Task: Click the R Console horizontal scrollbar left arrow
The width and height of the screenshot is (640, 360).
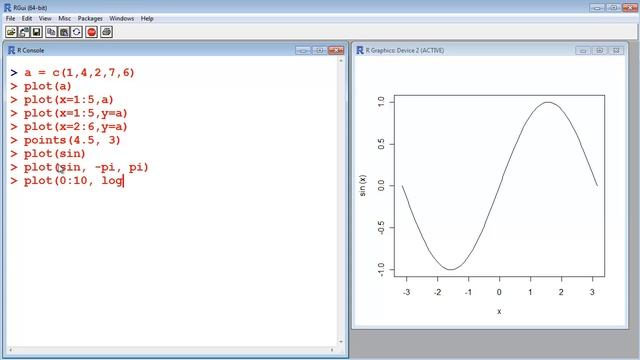Action: [x=10, y=350]
